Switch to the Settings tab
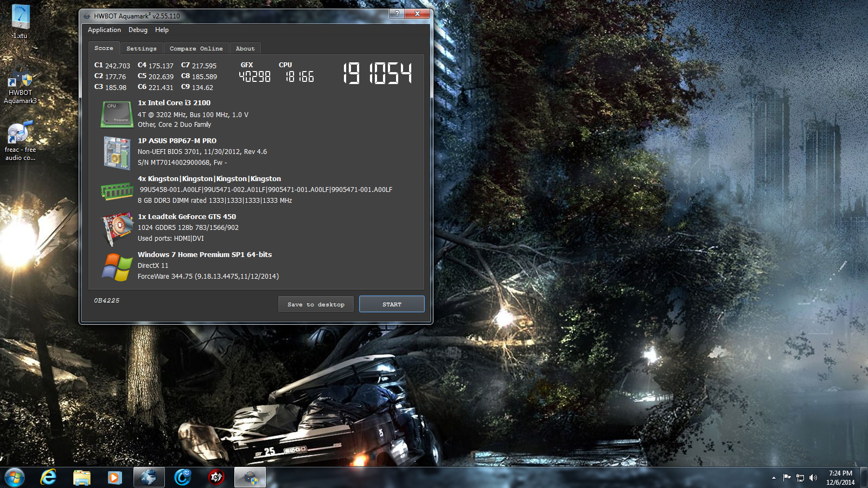This screenshot has height=488, width=868. point(141,49)
